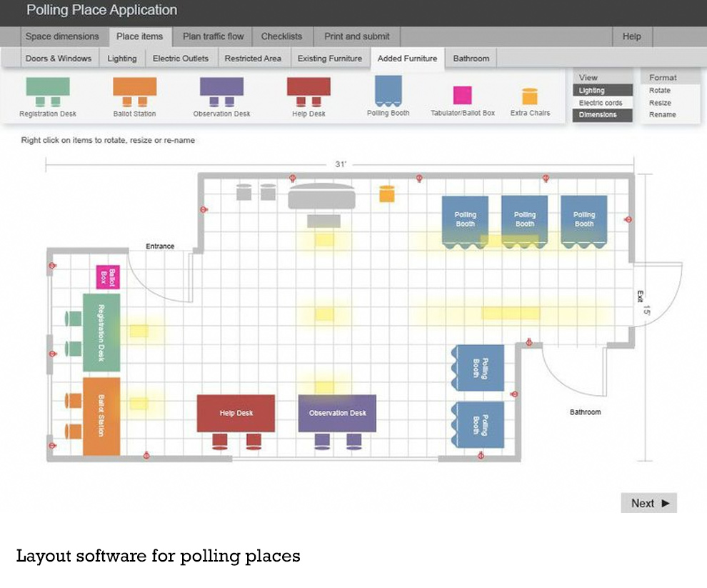This screenshot has width=707, height=588.
Task: Choose Resize in Format panel
Action: tap(659, 103)
